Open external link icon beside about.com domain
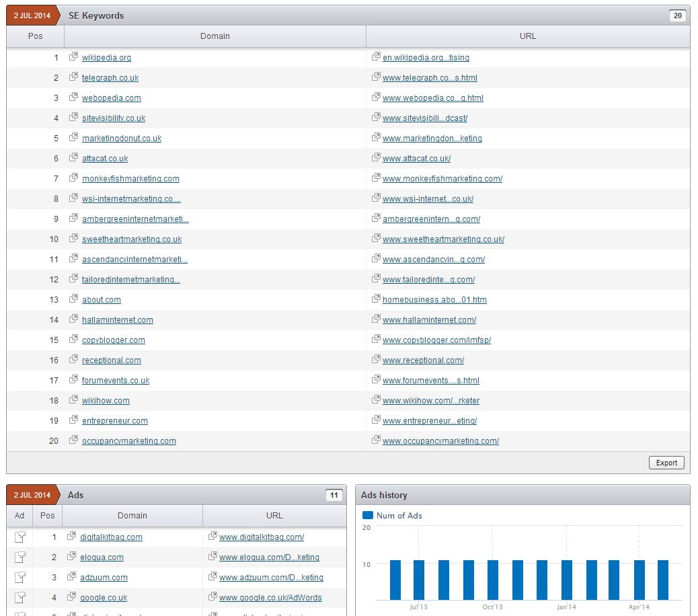The width and height of the screenshot is (698, 616). (x=73, y=299)
